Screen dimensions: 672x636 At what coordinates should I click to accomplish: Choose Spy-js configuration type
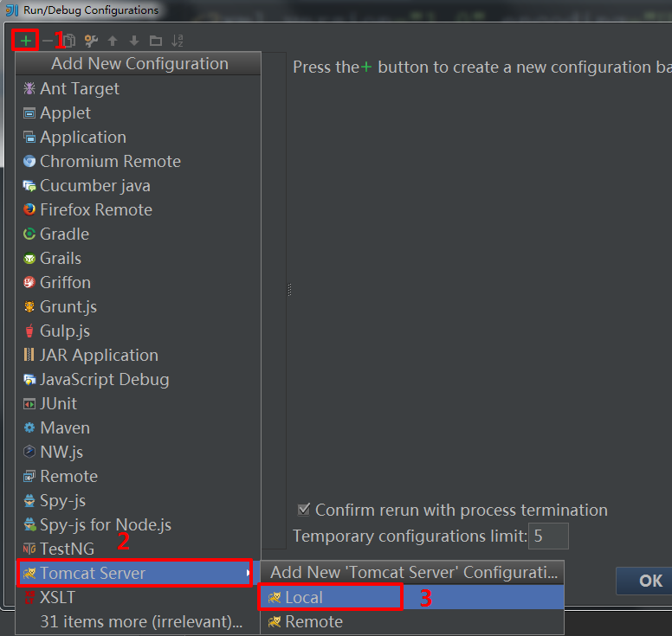coord(138,500)
